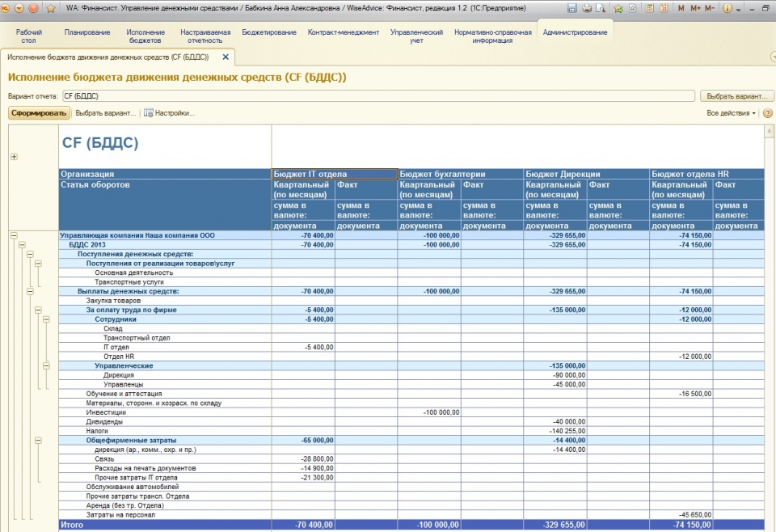776x532 pixels.
Task: Expand the plus group beside CF header
Action: point(13,157)
